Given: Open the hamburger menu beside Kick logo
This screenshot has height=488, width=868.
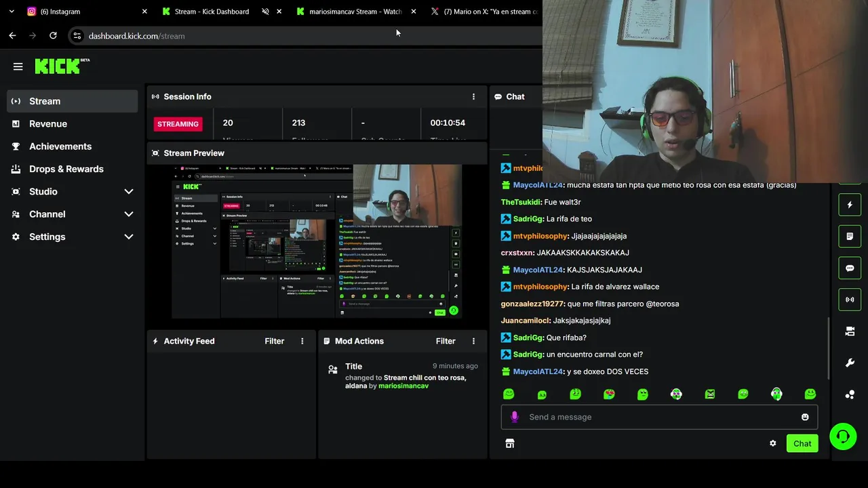Looking at the screenshot, I should [x=18, y=66].
